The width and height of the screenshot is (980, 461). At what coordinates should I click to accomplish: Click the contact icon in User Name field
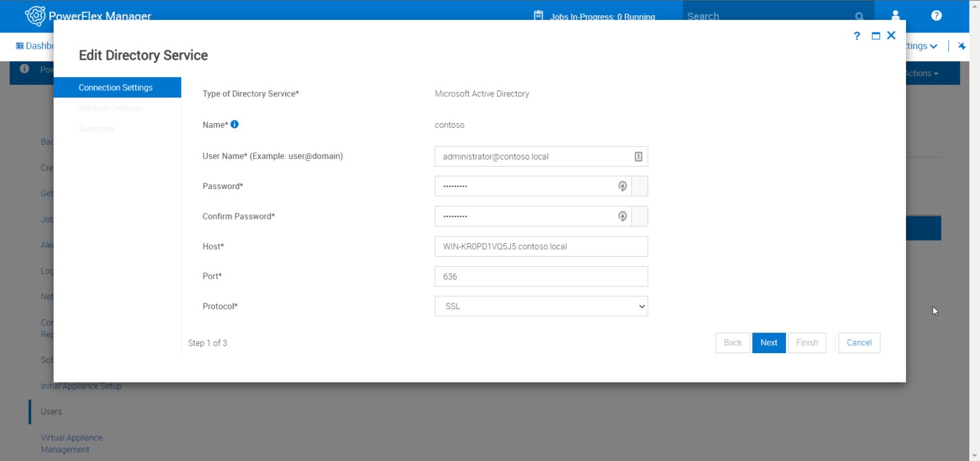639,156
